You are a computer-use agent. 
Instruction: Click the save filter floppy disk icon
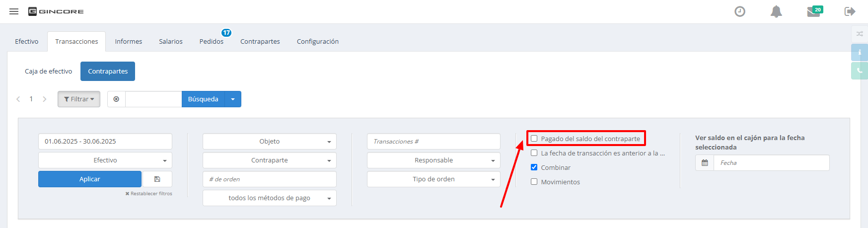pyautogui.click(x=157, y=179)
